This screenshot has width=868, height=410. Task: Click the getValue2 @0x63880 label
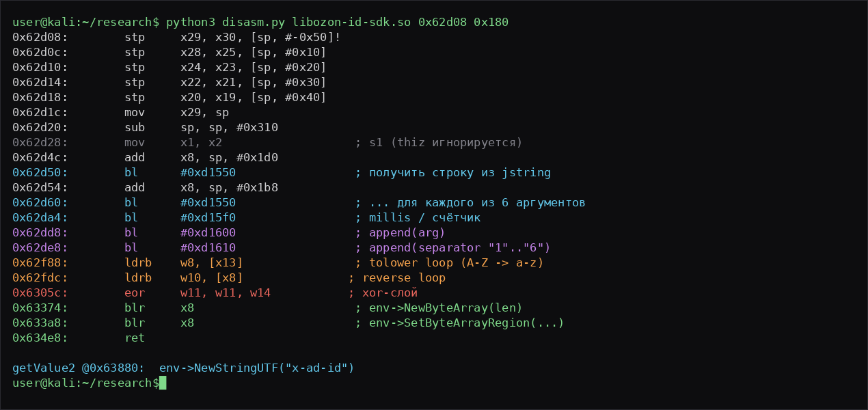pyautogui.click(x=79, y=368)
